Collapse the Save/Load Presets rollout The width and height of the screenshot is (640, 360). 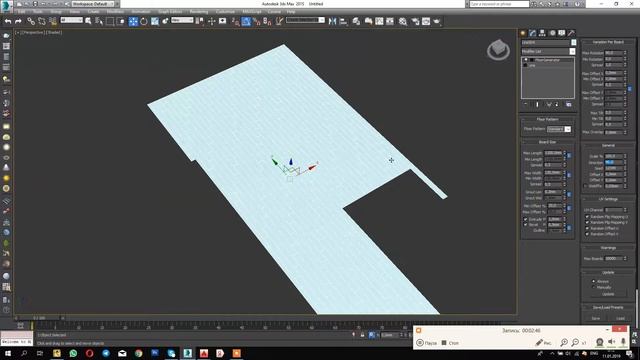click(x=608, y=307)
